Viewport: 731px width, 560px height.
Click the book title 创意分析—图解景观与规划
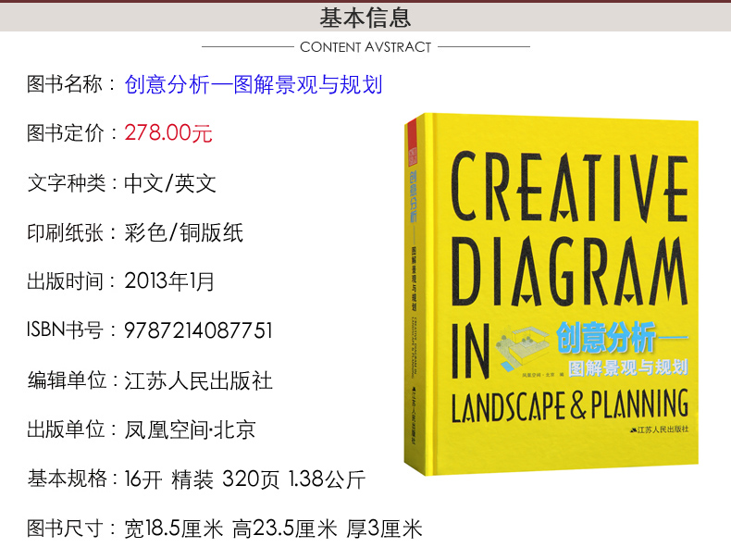(x=254, y=84)
